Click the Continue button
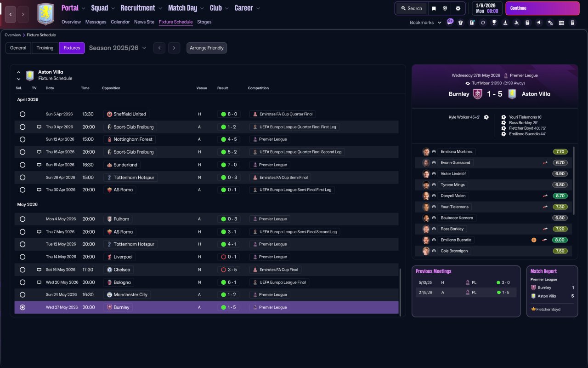Image resolution: width=588 pixels, height=368 pixels. click(543, 8)
